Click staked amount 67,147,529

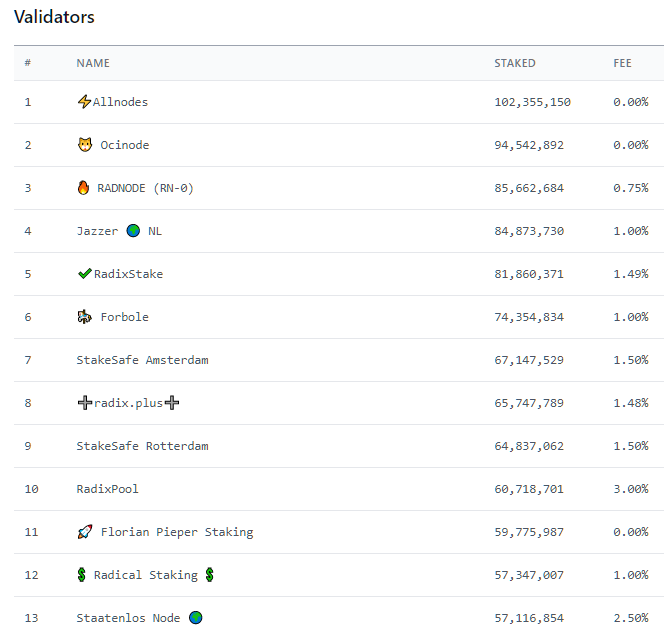529,360
